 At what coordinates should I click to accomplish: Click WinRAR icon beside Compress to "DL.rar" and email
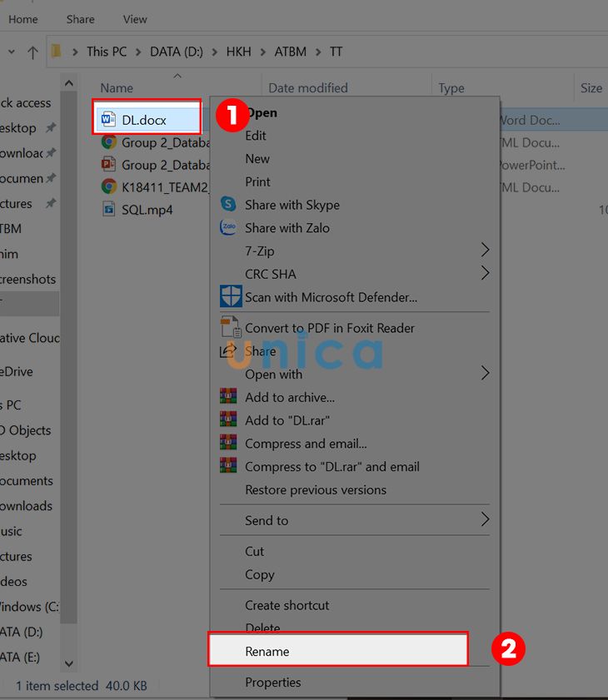tap(228, 465)
